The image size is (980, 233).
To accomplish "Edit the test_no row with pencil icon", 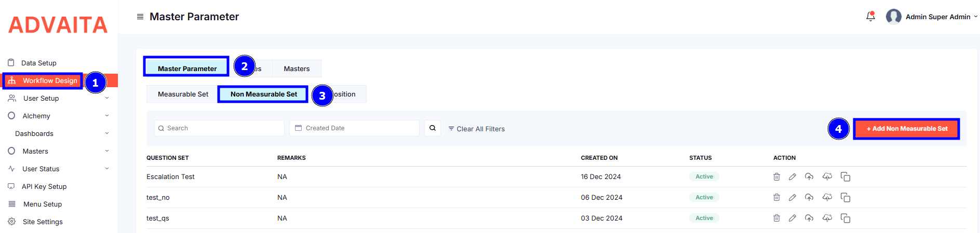I will pyautogui.click(x=792, y=198).
